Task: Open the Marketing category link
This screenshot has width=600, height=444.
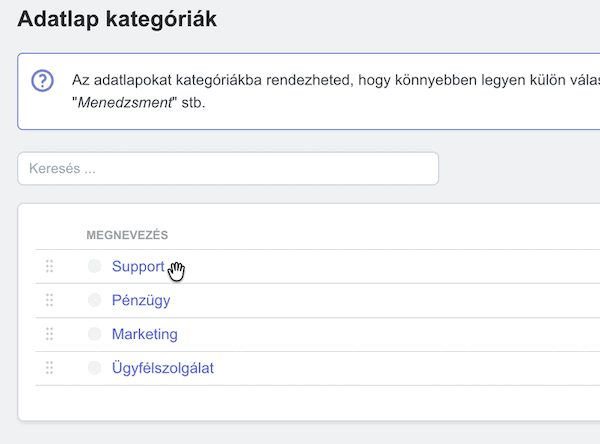Action: point(145,334)
